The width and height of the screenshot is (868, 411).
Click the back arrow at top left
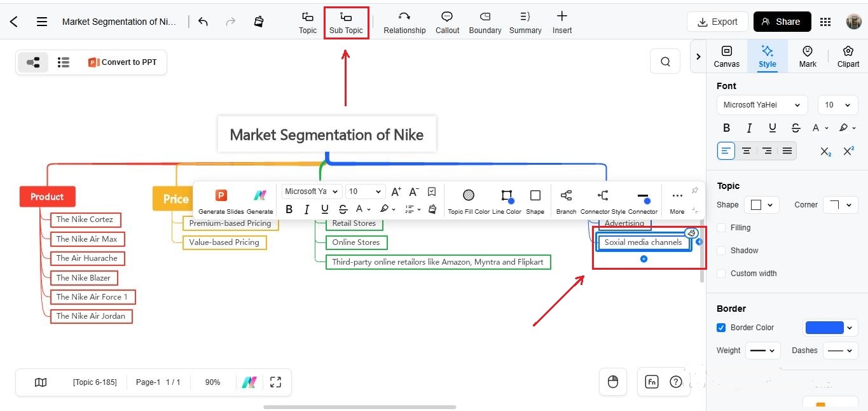pos(14,22)
